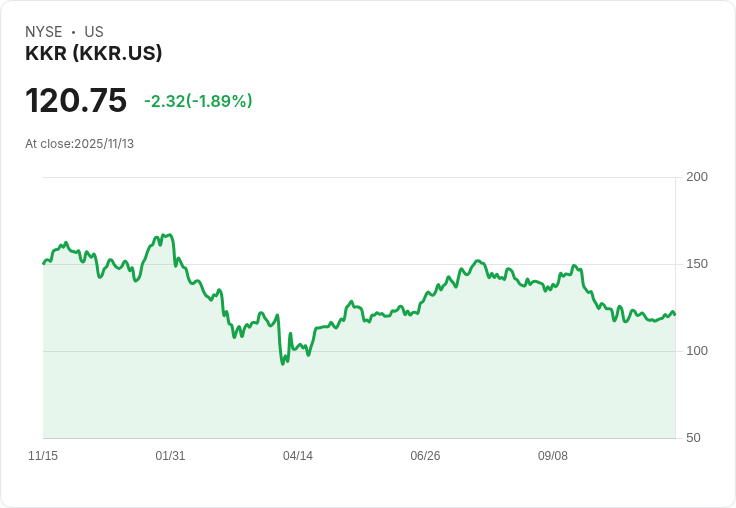The image size is (736, 508).
Task: Click the leftmost start of the price line
Action: [44, 264]
